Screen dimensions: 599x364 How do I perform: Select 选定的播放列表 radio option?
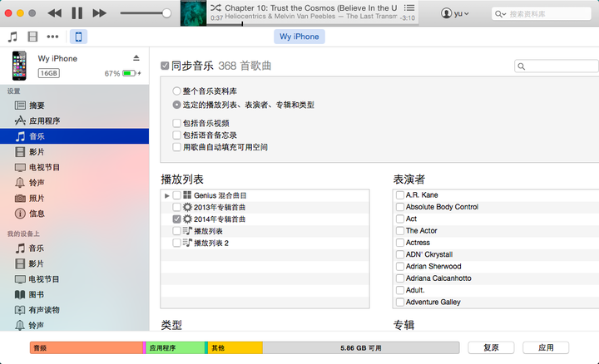[x=176, y=105]
